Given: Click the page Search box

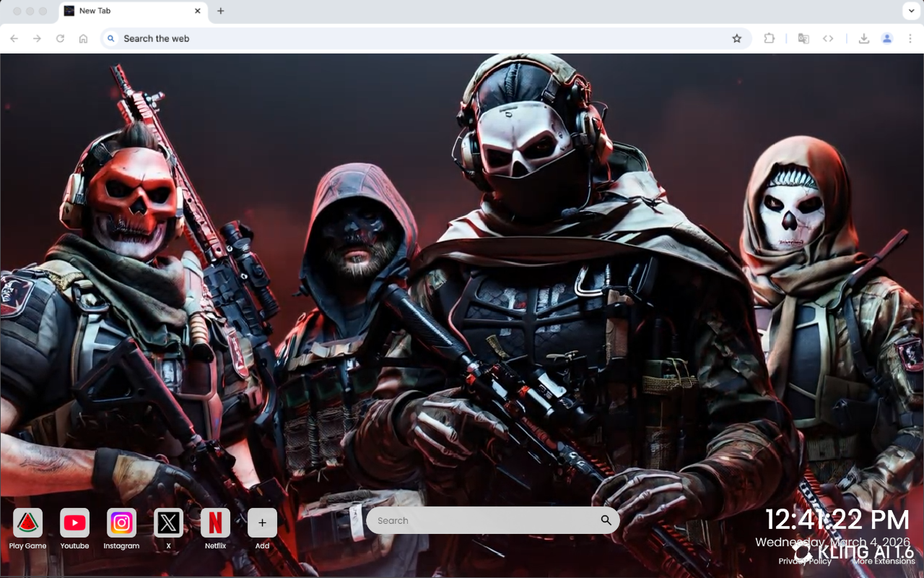Looking at the screenshot, I should 492,520.
